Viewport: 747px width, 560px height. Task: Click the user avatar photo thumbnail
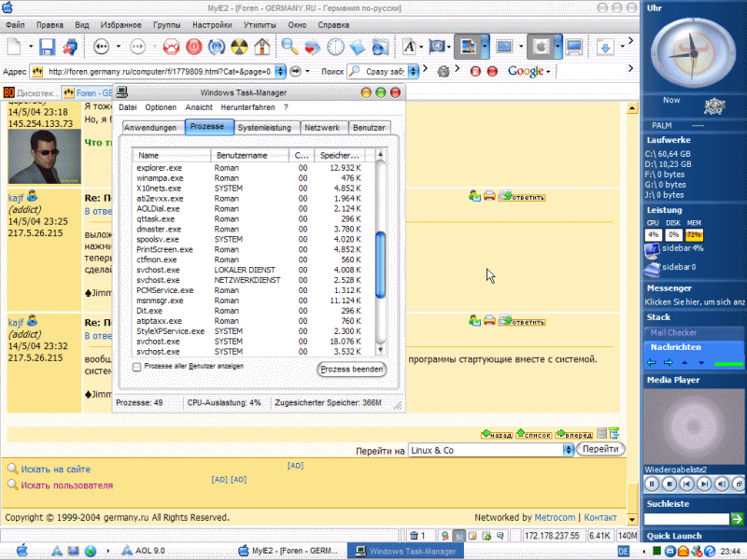(x=44, y=157)
